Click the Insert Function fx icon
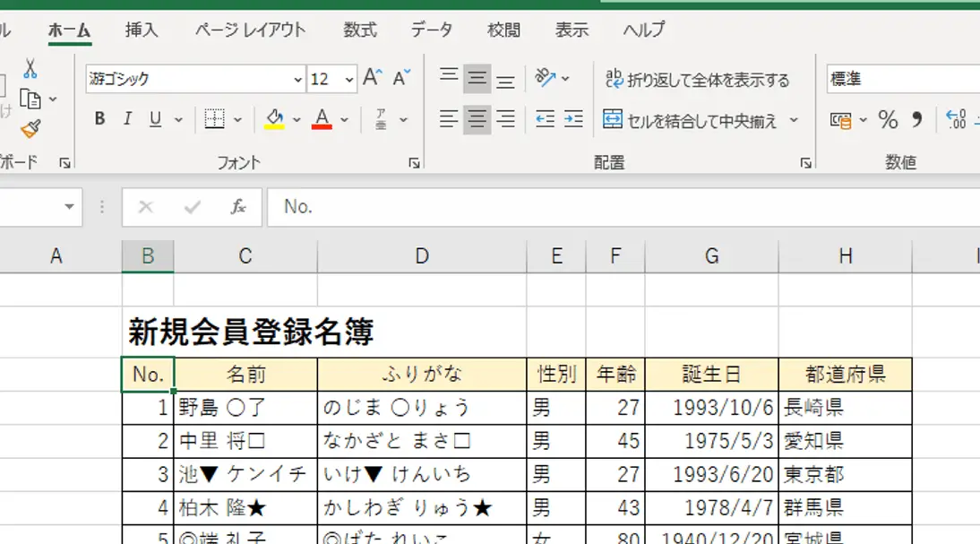Image resolution: width=980 pixels, height=544 pixels. 238,207
